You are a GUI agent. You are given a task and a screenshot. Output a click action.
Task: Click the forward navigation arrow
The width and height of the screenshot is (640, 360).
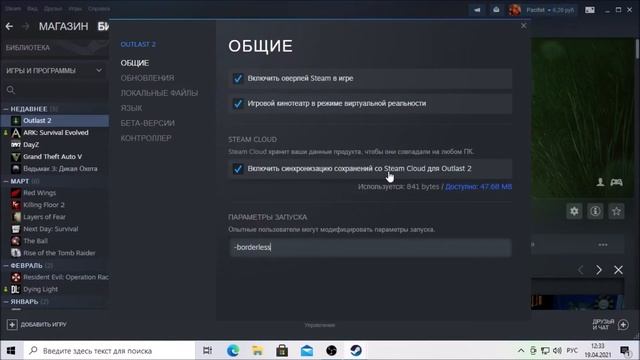point(25,27)
